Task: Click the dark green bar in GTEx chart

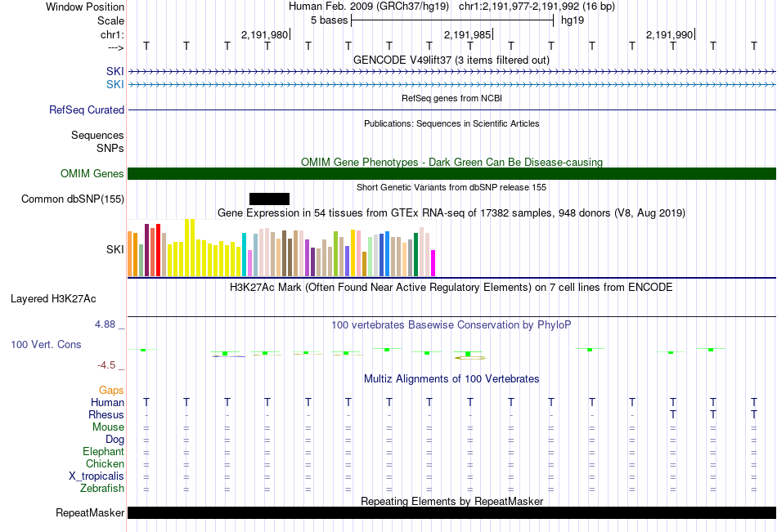Action: point(415,254)
